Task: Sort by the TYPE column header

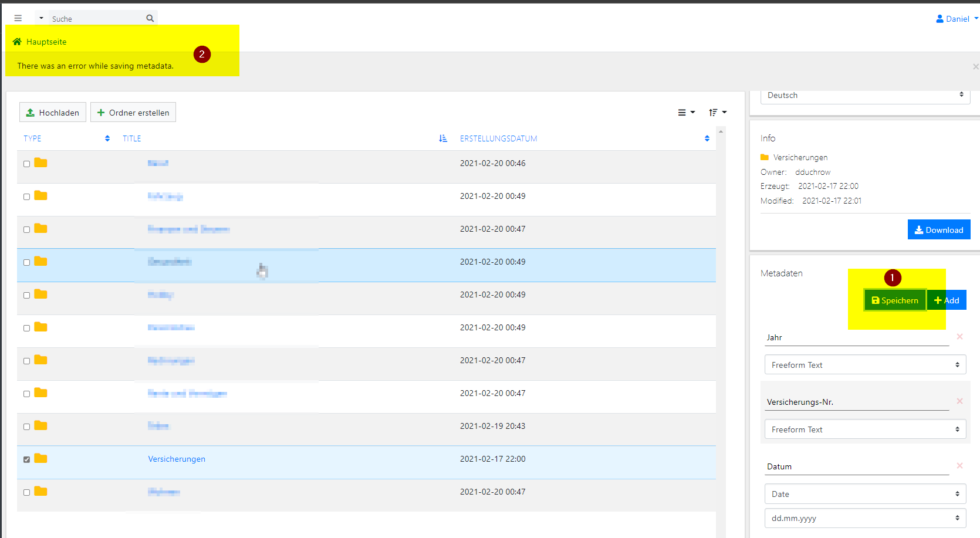Action: coord(32,138)
